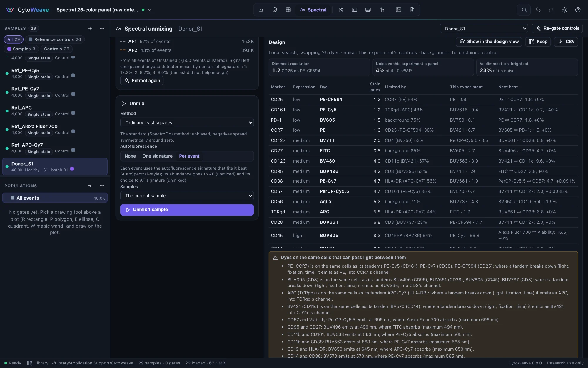Open the plate grid view icon
The width and height of the screenshot is (588, 368).
click(x=368, y=10)
